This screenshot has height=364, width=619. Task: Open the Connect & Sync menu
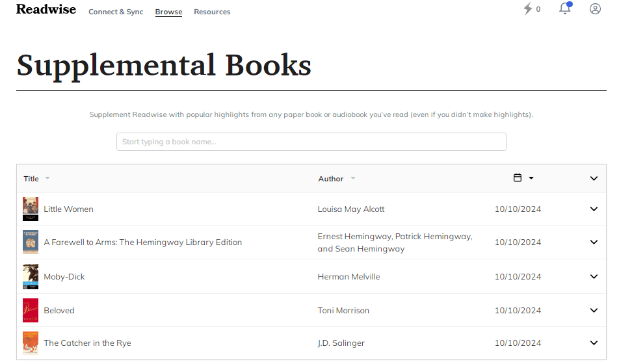(x=116, y=12)
